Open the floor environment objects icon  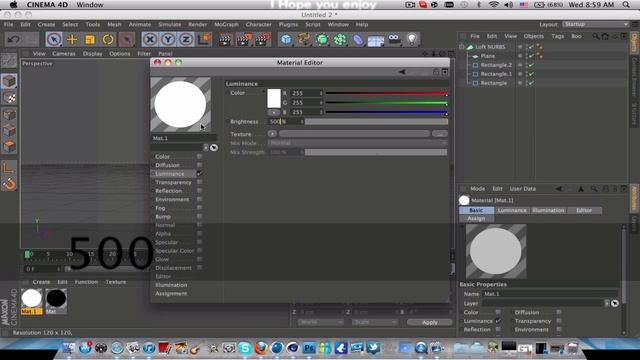coord(376,40)
